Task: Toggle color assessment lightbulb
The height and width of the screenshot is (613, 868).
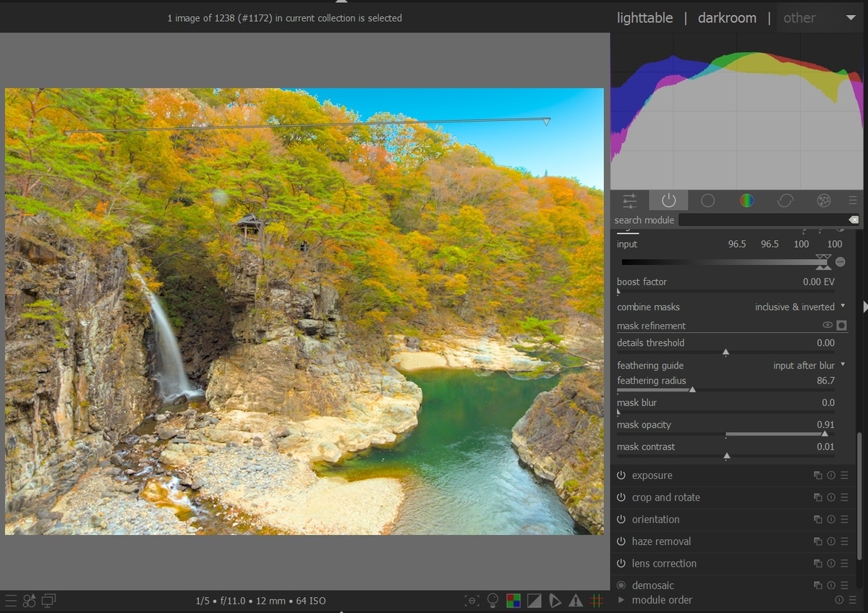Action: (493, 600)
